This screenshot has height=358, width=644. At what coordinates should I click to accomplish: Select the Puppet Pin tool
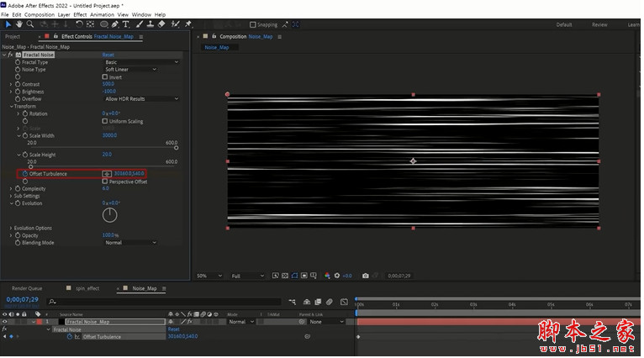coord(187,24)
